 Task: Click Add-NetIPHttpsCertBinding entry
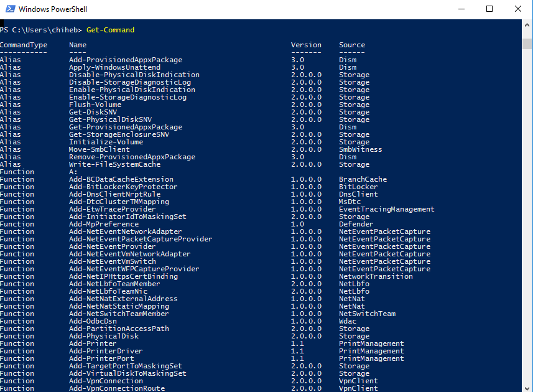coord(123,277)
